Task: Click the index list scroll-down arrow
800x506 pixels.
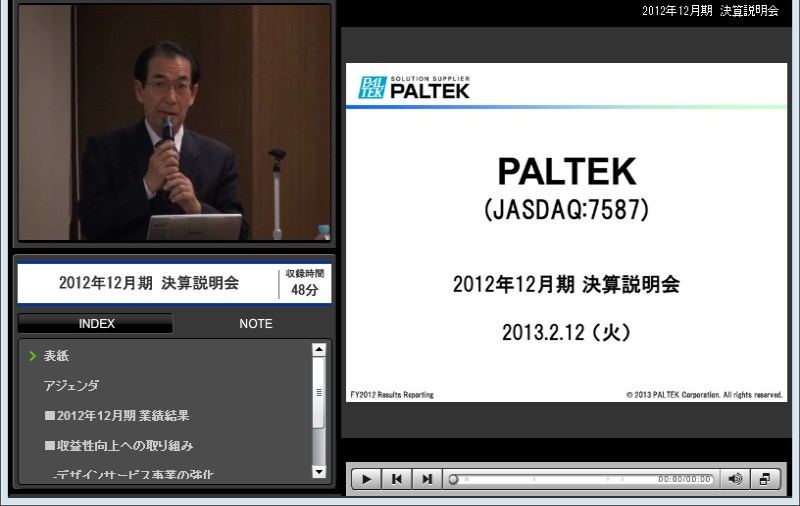Action: [319, 472]
